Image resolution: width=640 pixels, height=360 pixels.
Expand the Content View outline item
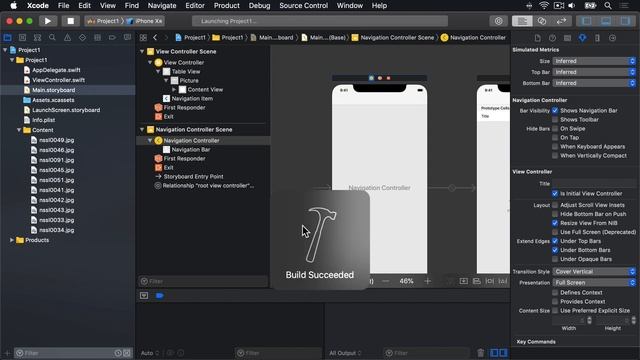[174, 89]
